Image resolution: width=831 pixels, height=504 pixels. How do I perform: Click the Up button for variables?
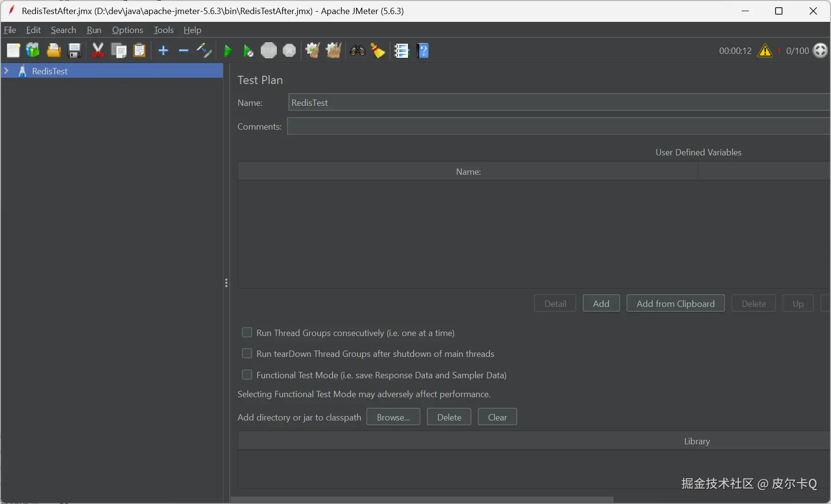798,303
